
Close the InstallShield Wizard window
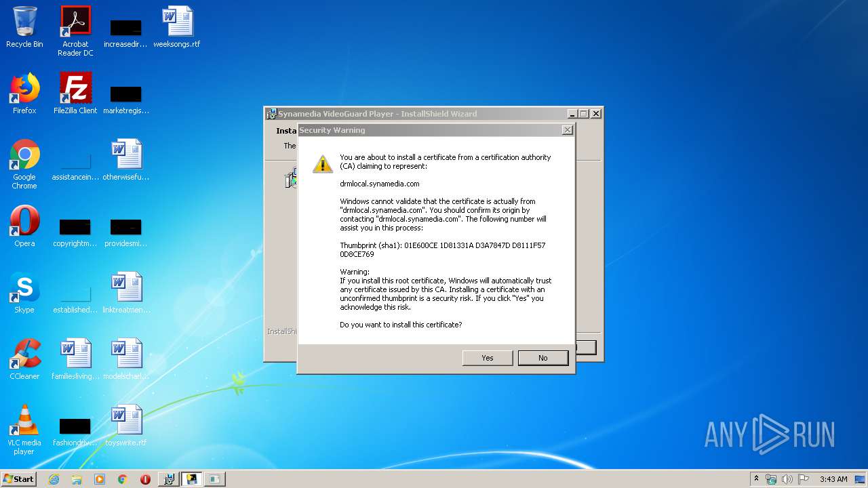coord(595,114)
